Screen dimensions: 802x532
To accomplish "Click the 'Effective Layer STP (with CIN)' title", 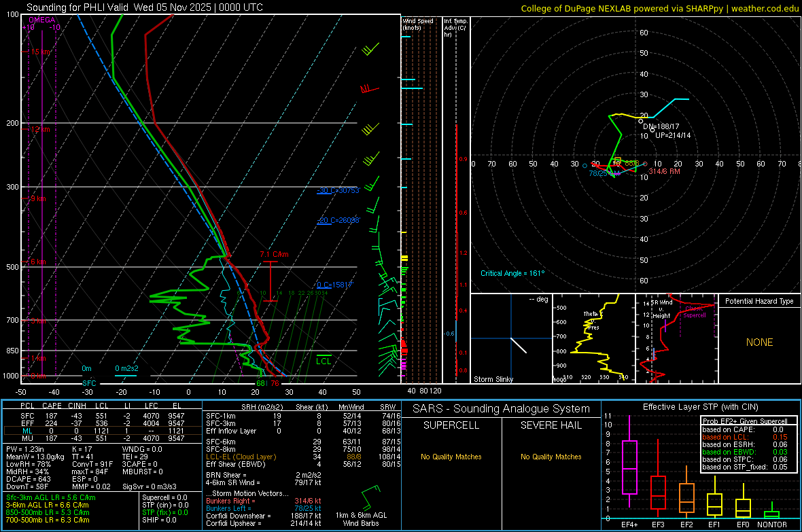I will click(700, 407).
